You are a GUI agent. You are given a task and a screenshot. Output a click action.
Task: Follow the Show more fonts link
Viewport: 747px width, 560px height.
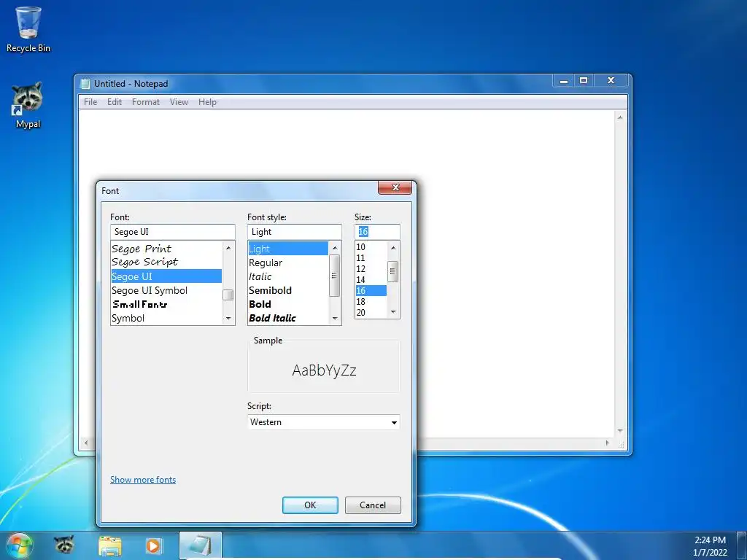(143, 480)
